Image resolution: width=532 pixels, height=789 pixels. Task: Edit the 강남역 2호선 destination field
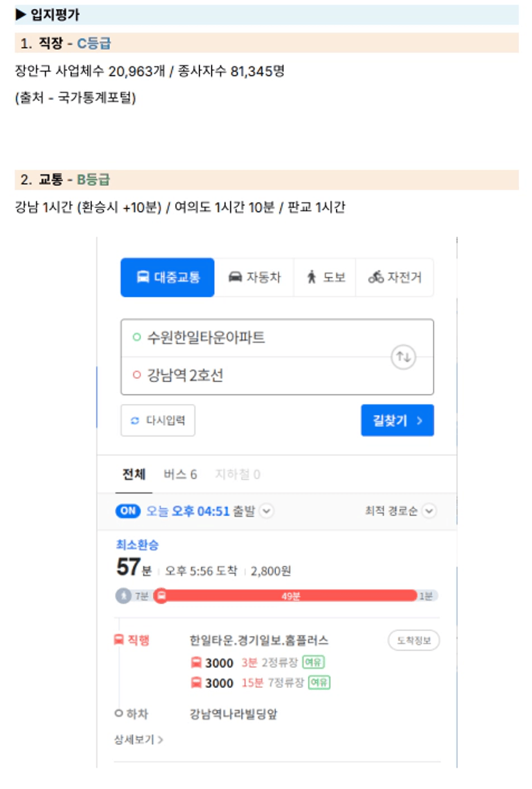coord(257,375)
